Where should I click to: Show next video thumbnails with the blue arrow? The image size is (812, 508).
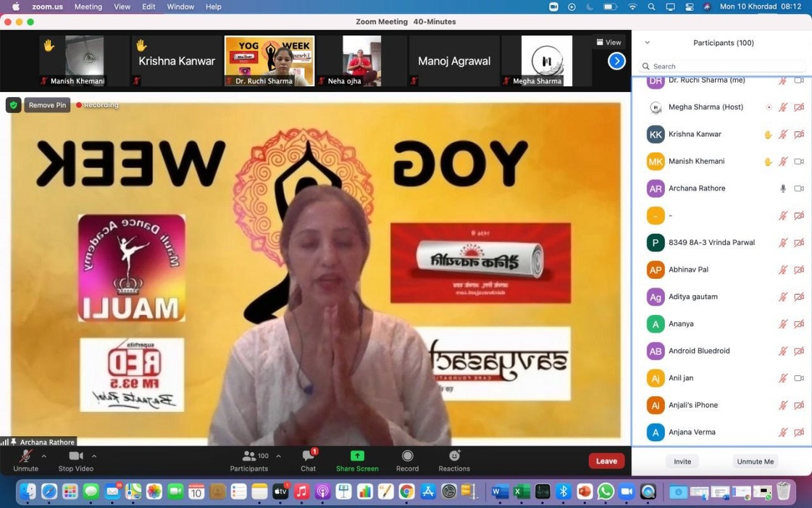pos(616,61)
